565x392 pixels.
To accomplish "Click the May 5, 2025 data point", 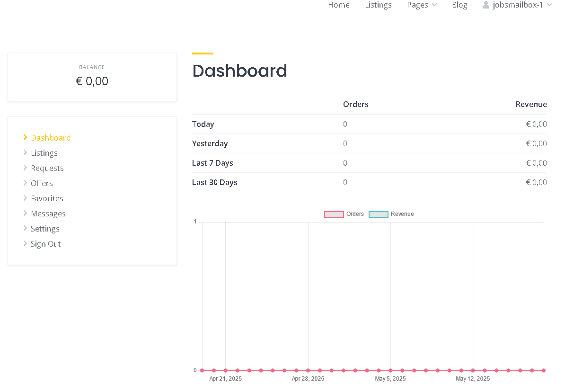I will [x=390, y=370].
